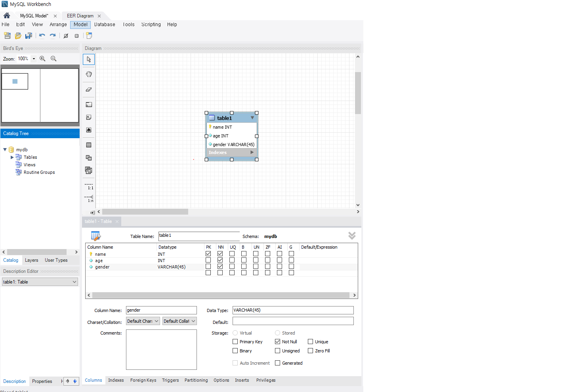Open the Inserts tab

tap(242, 380)
